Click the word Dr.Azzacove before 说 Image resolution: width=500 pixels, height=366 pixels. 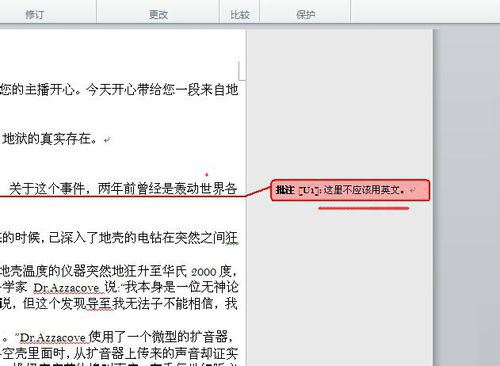(x=67, y=288)
